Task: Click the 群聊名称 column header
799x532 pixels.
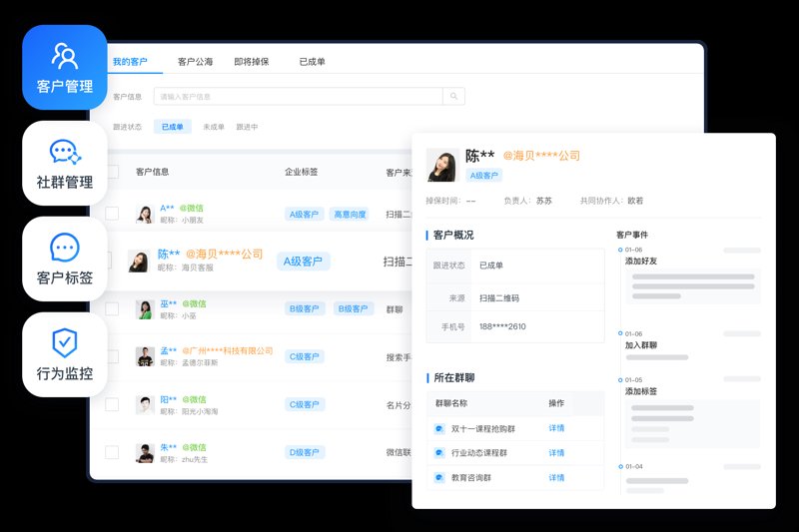Action: 451,403
